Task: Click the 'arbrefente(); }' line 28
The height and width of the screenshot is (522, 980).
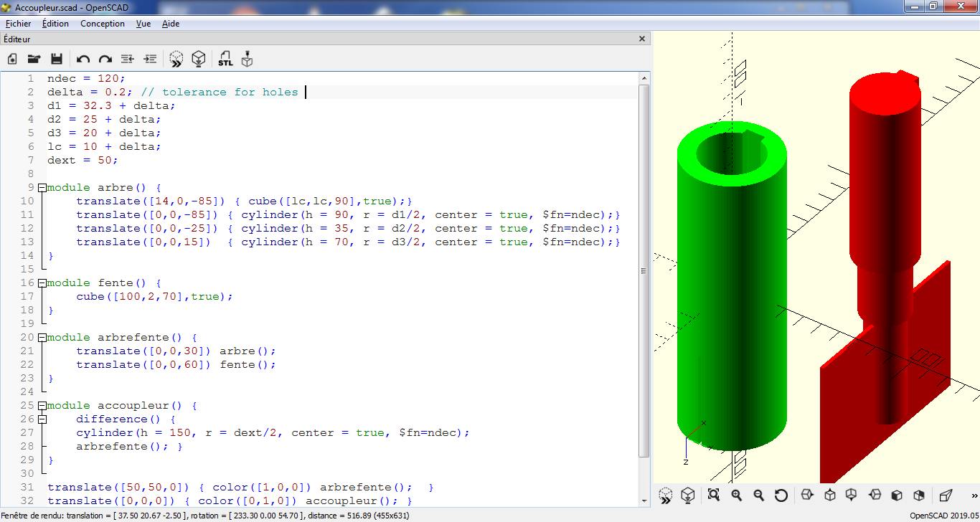Action: click(129, 446)
